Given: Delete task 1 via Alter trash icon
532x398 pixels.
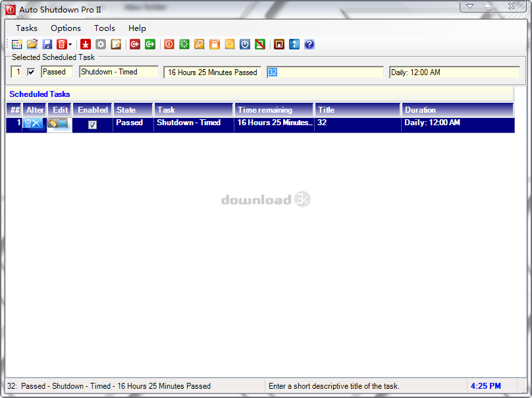Looking at the screenshot, I should pos(28,123).
